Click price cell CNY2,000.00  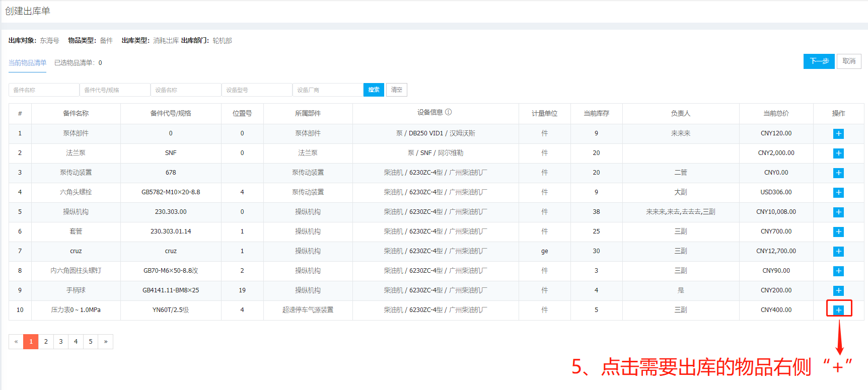[x=776, y=153]
